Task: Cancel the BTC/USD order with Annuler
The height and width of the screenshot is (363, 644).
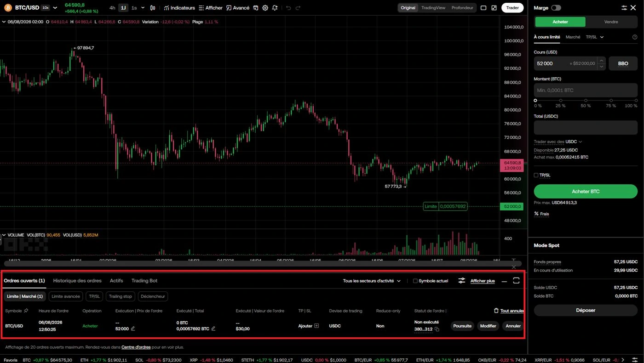Action: [513, 326]
